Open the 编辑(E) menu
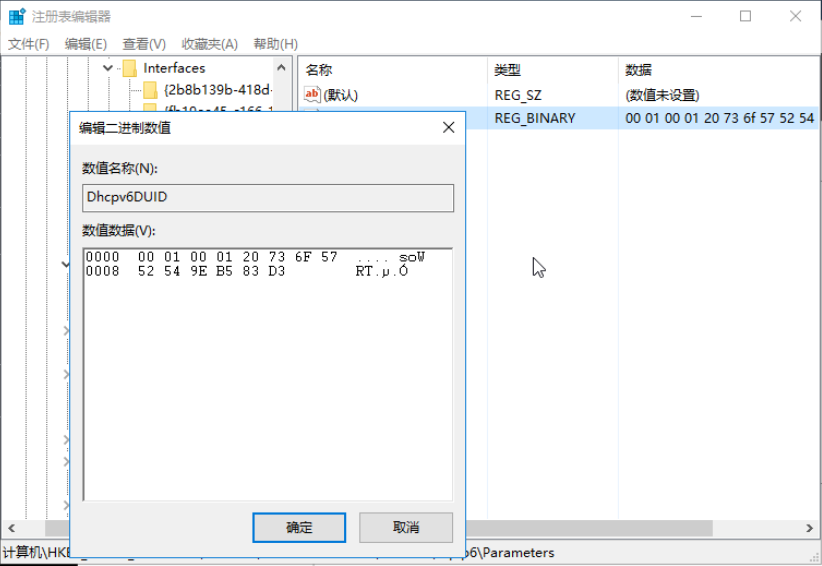This screenshot has width=822, height=566. tap(85, 44)
